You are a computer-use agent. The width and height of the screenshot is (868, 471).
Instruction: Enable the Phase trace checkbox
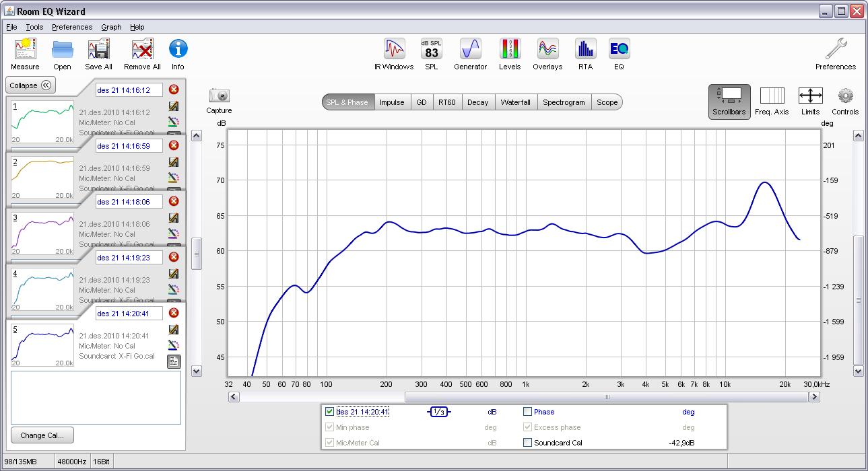(528, 412)
